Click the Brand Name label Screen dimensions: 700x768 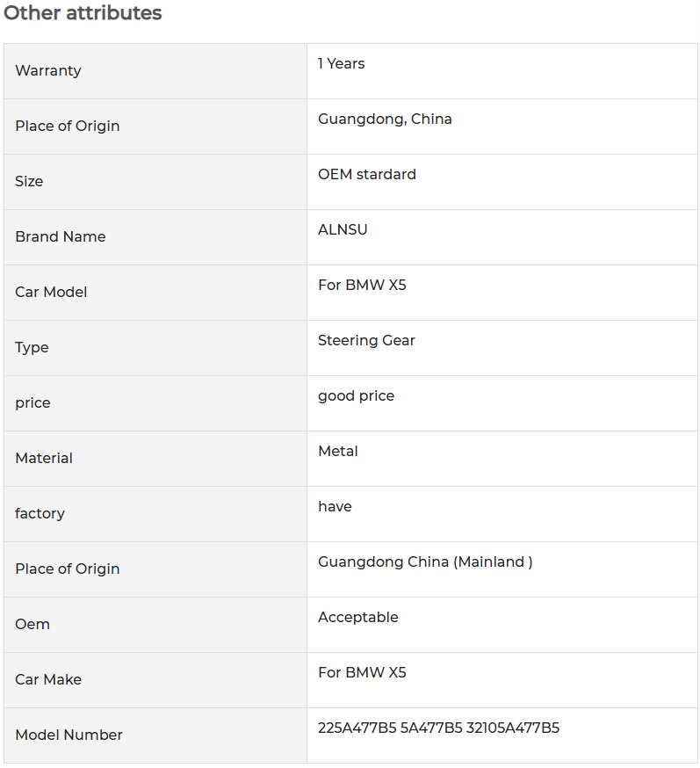point(61,236)
